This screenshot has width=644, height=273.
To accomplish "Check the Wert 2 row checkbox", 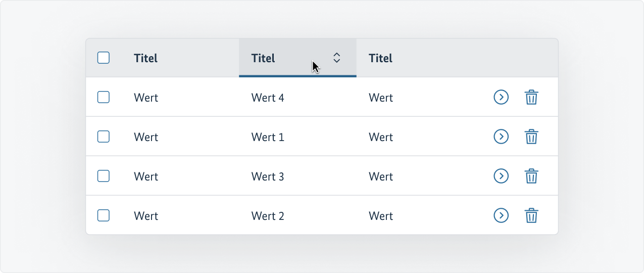I will (x=104, y=215).
